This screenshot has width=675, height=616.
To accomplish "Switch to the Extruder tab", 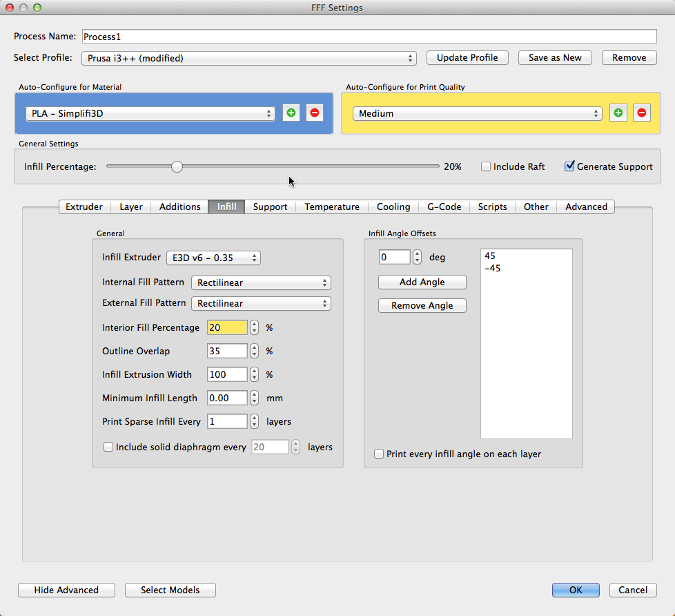I will coord(84,206).
